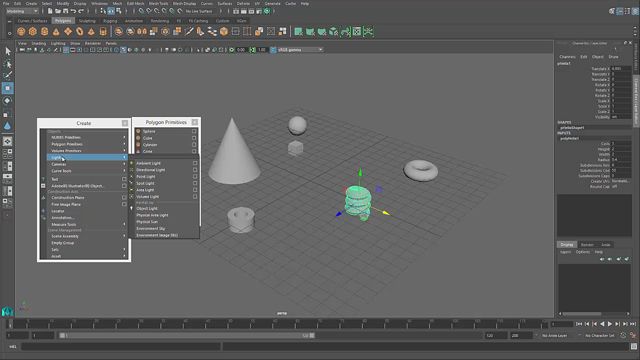Select the polygon sphere shelf icon
640x360 pixels.
[x=21, y=31]
